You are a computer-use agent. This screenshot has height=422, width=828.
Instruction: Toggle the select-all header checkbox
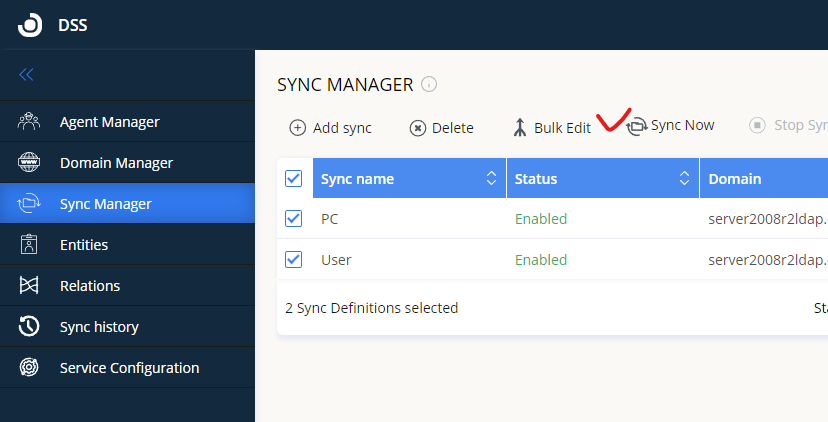point(294,178)
